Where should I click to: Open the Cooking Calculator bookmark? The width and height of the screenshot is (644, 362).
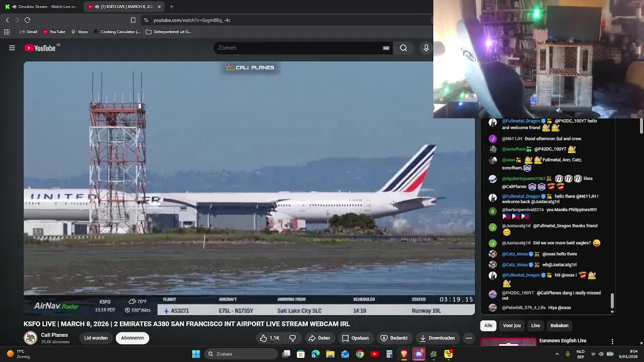(x=116, y=32)
